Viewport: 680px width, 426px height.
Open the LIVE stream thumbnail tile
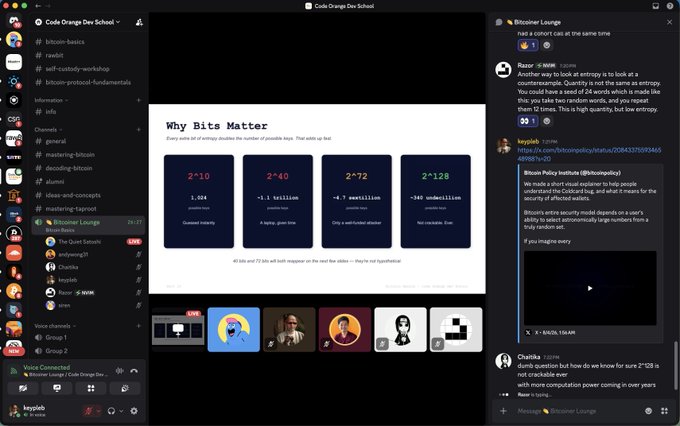[x=178, y=329]
